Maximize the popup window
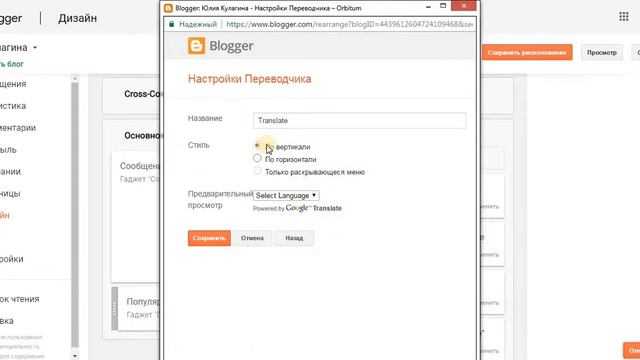Viewport: 640px width, 360px height. [443, 6]
